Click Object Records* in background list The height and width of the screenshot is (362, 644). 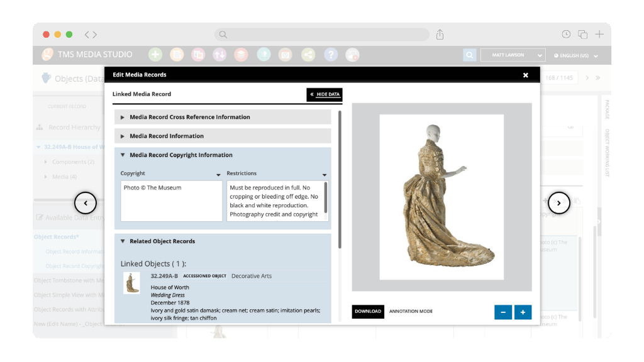tap(56, 237)
